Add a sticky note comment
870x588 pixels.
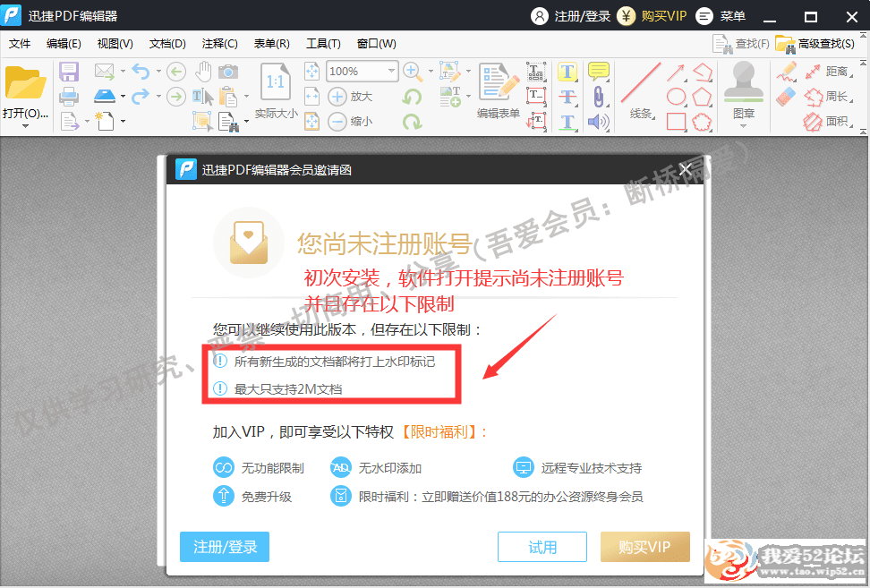(x=598, y=71)
